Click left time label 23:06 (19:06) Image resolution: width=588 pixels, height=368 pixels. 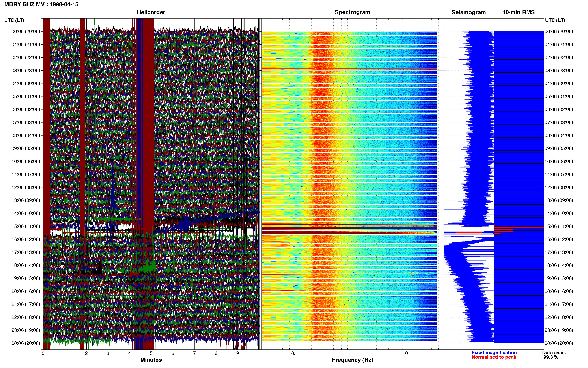pos(26,330)
